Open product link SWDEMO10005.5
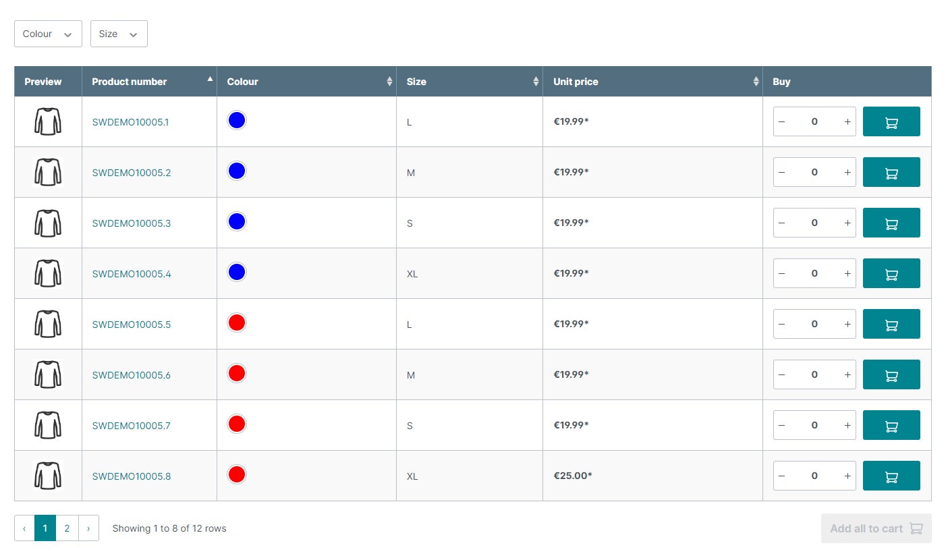Screen dimensions: 948x560 (x=132, y=325)
